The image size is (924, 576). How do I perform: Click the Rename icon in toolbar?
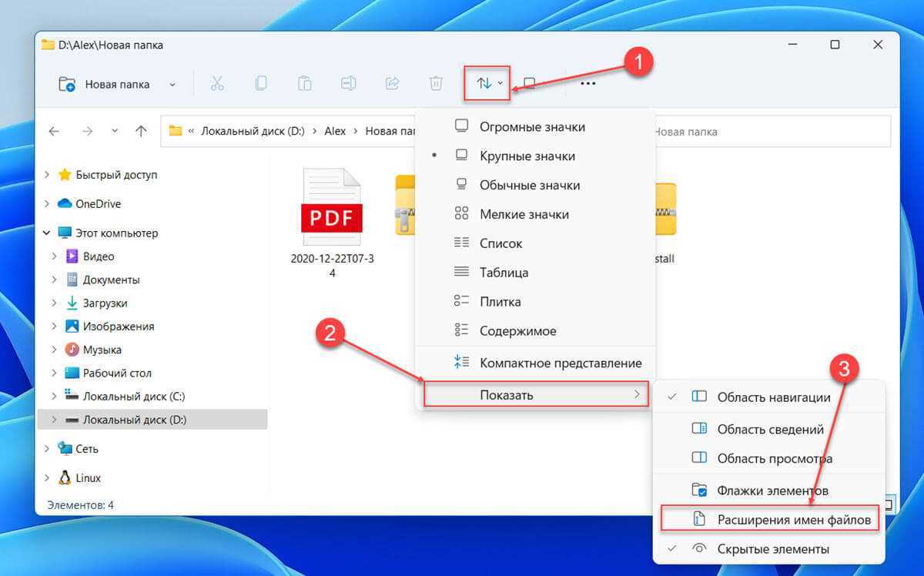click(x=349, y=83)
